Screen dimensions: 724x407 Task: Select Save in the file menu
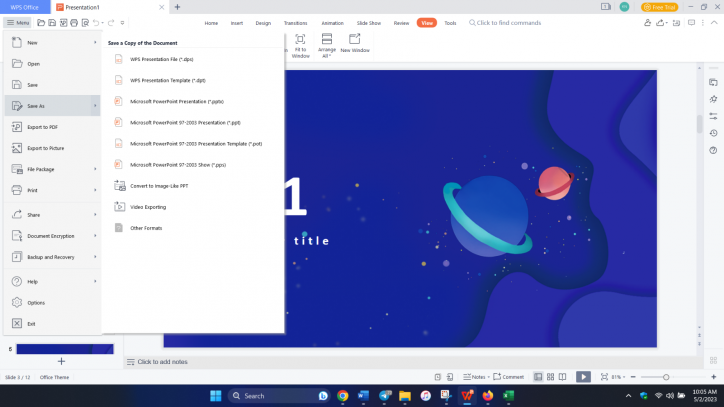point(52,85)
